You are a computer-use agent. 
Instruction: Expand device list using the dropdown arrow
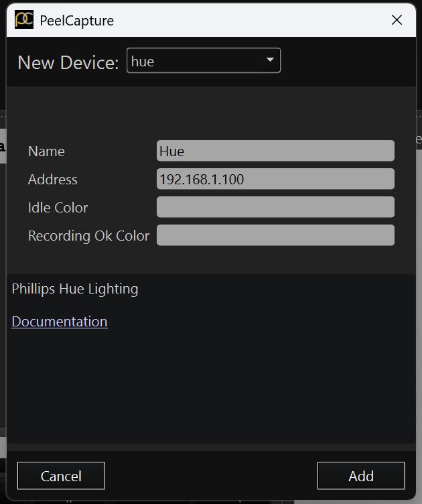[x=270, y=60]
